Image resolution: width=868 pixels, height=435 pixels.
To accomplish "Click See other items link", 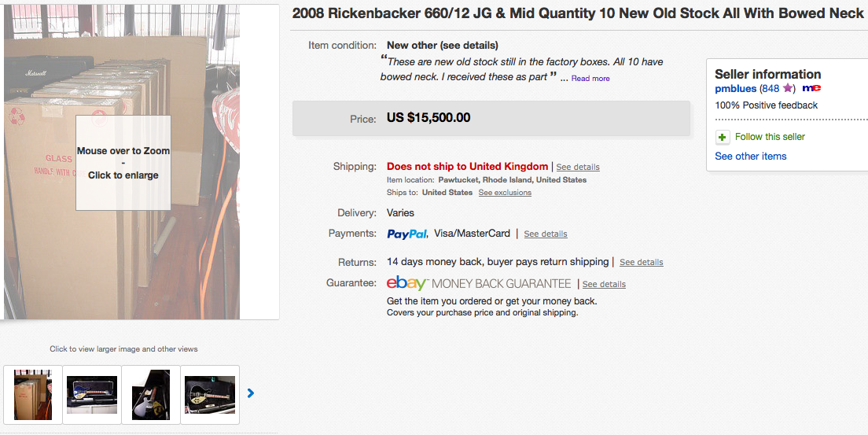I will tap(750, 157).
